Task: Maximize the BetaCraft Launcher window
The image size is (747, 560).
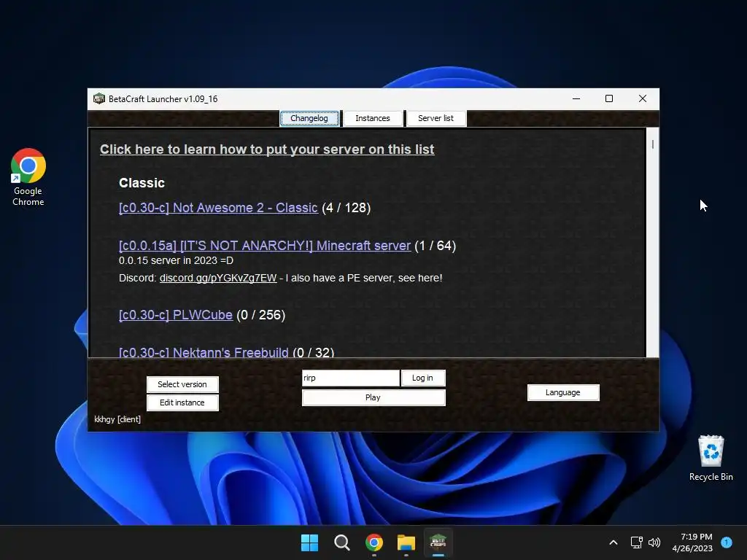Action: point(609,98)
